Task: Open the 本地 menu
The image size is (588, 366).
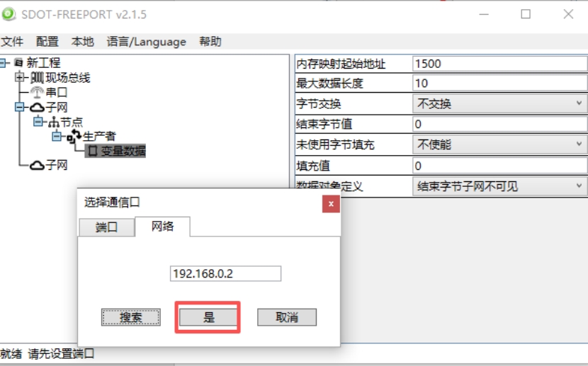Action: 82,41
